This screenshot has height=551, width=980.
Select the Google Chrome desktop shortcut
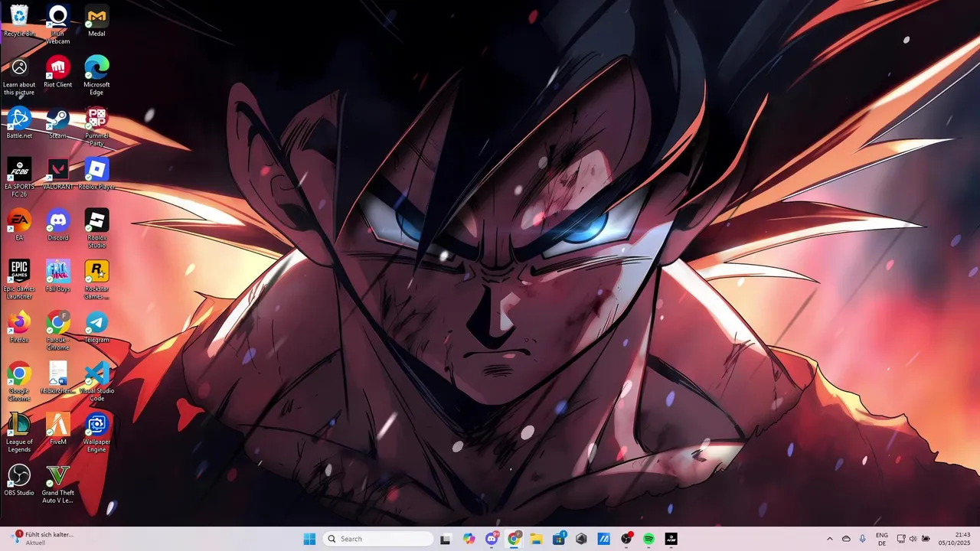(19, 382)
